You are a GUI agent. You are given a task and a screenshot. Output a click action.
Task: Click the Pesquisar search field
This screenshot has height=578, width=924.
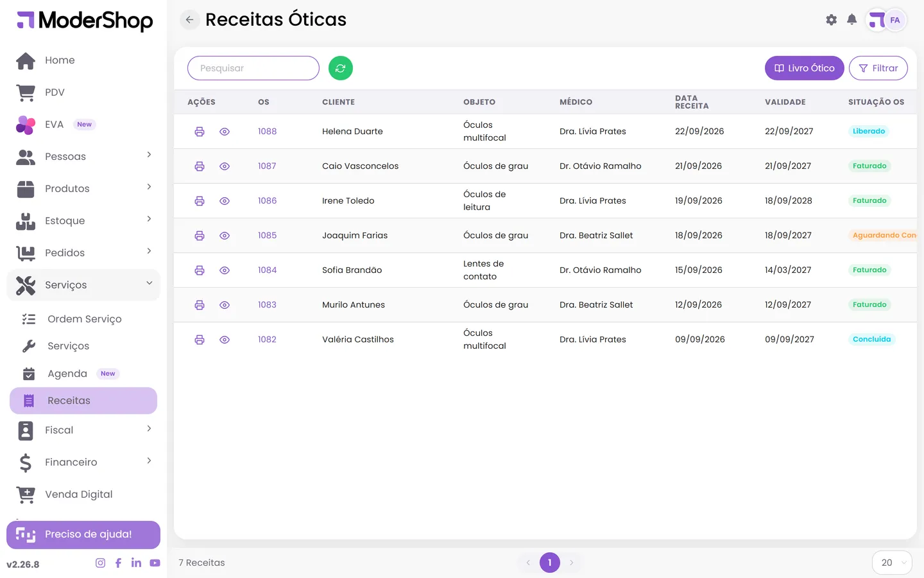[x=253, y=68]
